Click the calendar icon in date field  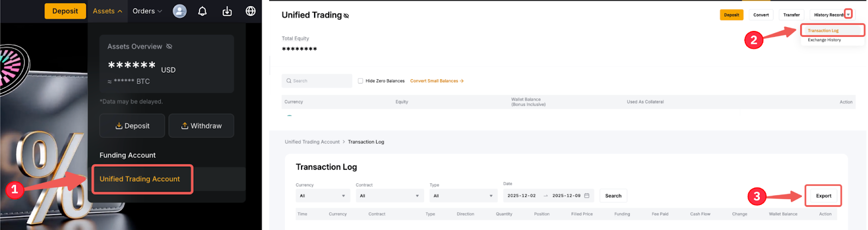[x=586, y=196]
